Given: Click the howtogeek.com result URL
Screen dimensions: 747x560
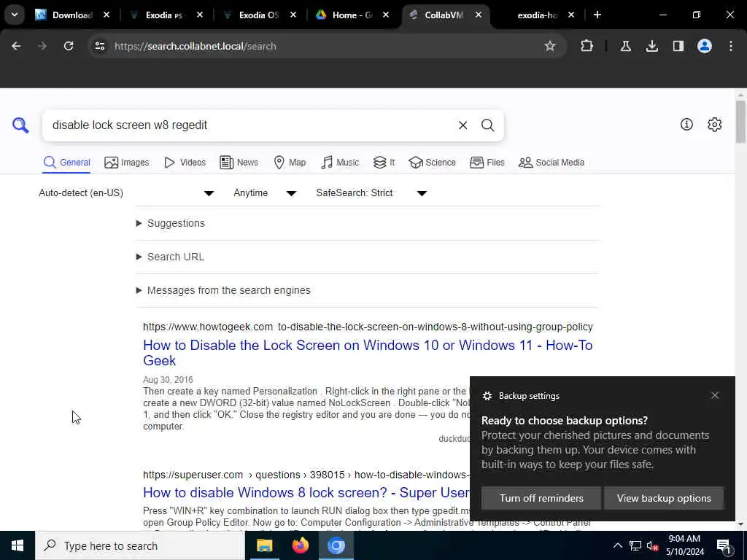Looking at the screenshot, I should tap(368, 327).
